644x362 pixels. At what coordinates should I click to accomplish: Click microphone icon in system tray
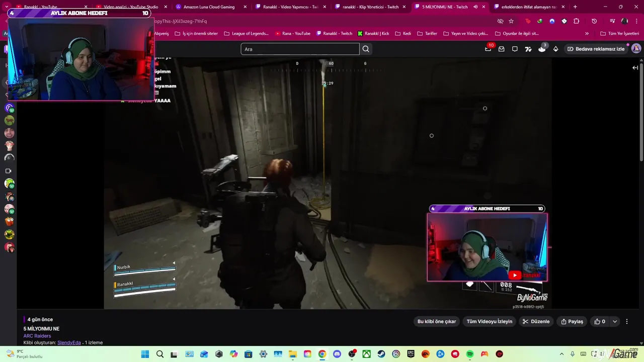pos(573,354)
